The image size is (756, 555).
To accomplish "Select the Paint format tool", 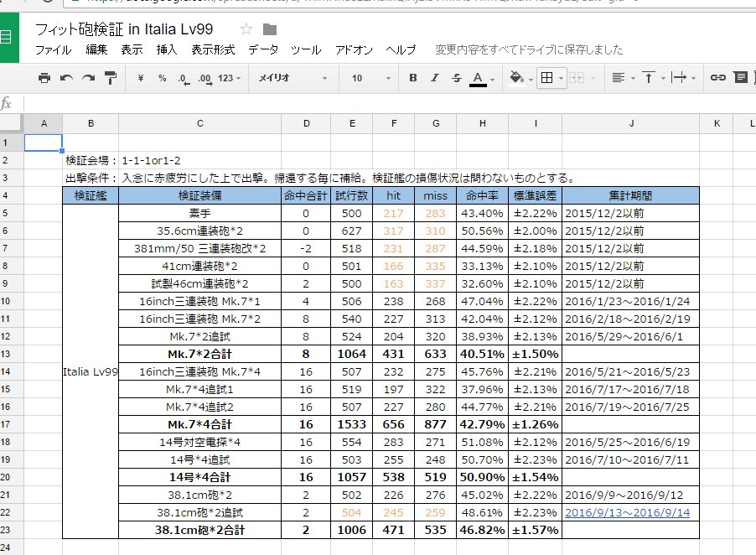I will tap(111, 78).
